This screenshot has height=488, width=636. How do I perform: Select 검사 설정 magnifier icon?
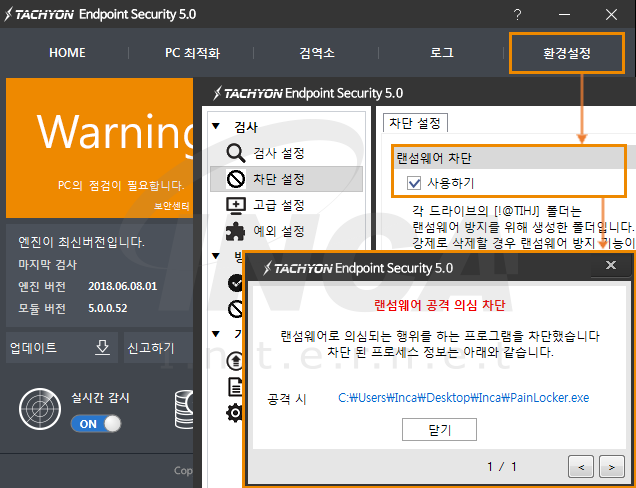(x=236, y=153)
